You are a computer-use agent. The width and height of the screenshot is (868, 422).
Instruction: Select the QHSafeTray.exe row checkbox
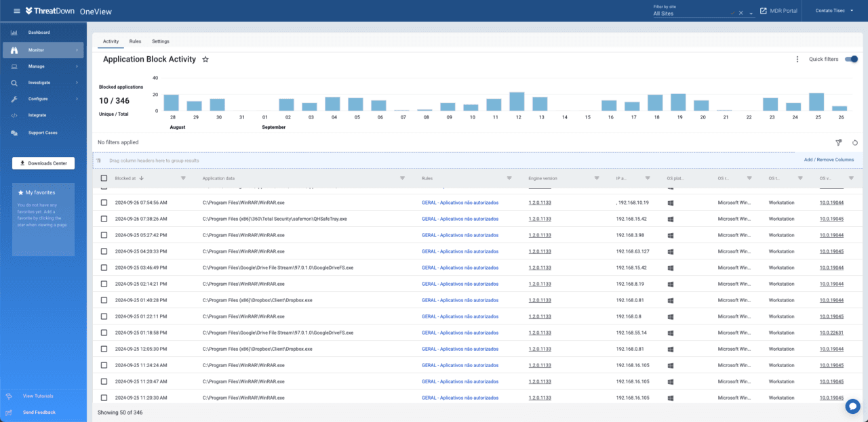pyautogui.click(x=104, y=219)
